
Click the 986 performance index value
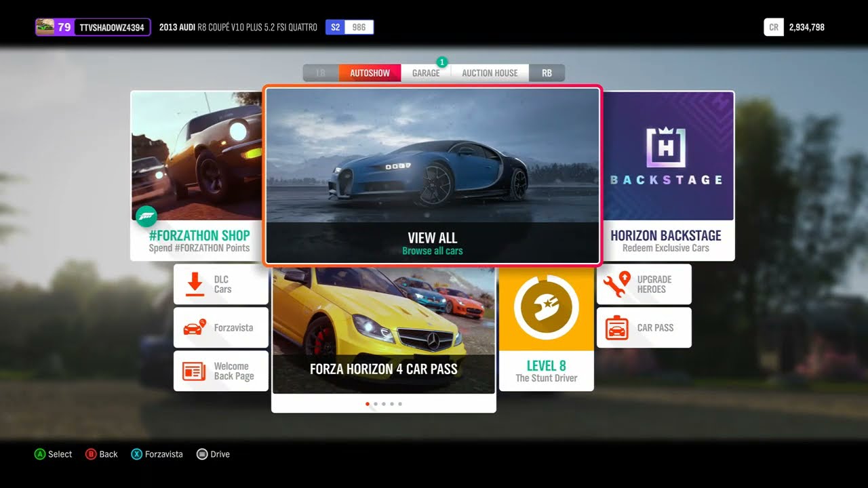(359, 28)
